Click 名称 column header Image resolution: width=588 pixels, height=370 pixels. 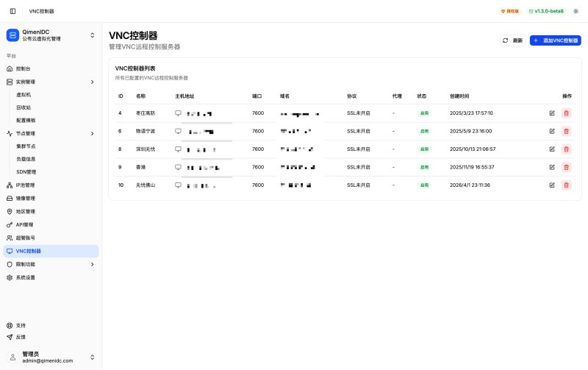(140, 96)
